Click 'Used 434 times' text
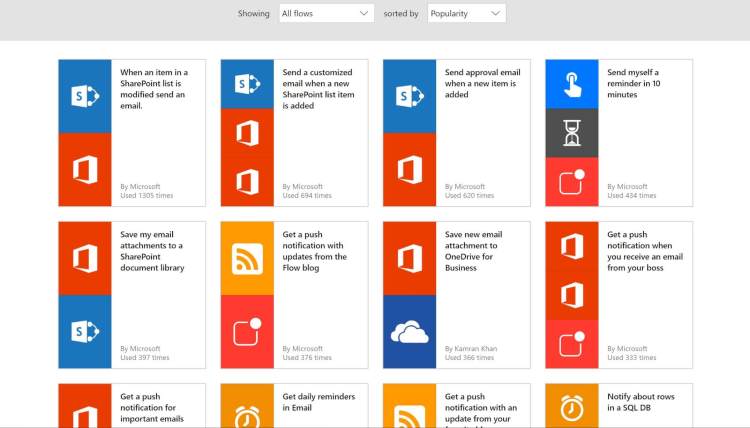This screenshot has height=428, width=750. coord(631,196)
